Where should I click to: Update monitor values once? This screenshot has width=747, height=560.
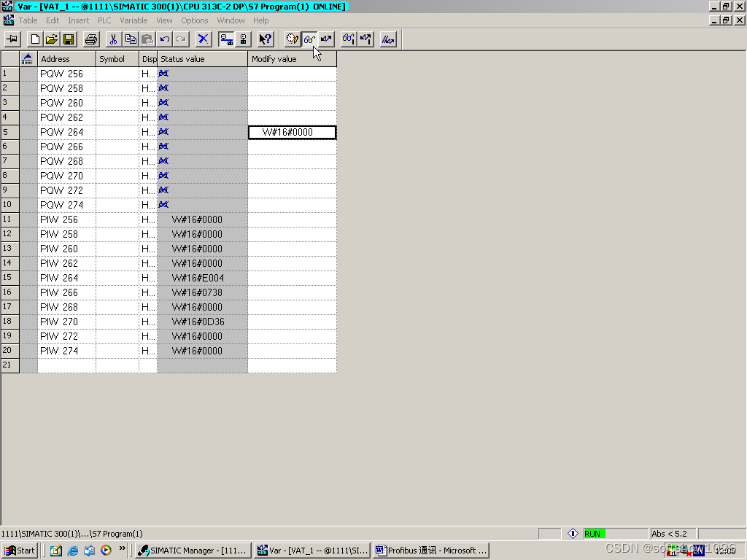(x=349, y=39)
